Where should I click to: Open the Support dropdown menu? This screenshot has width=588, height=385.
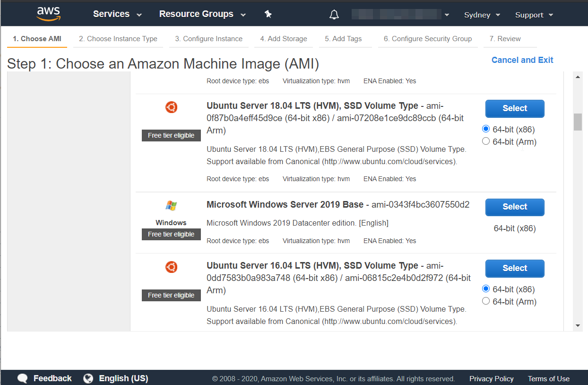[534, 15]
